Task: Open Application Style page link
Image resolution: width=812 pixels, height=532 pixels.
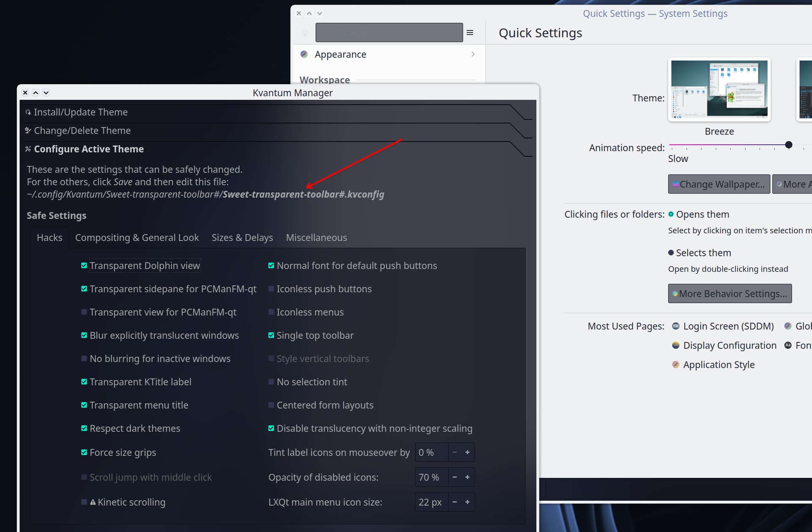Action: point(719,364)
